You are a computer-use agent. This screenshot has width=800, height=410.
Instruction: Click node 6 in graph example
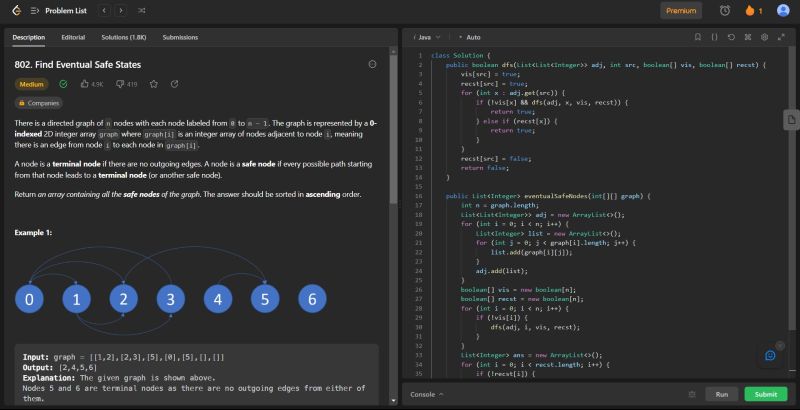312,299
